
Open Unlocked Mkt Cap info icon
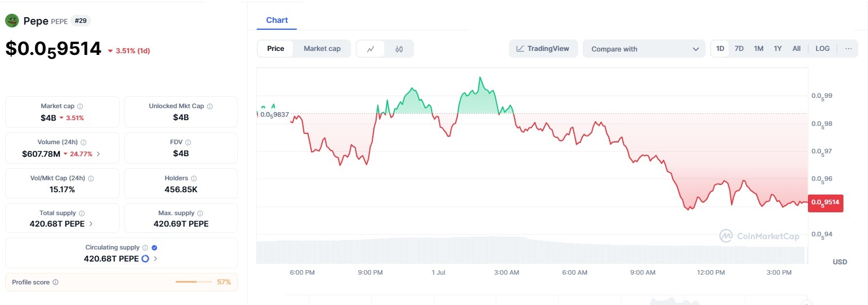[x=210, y=106]
